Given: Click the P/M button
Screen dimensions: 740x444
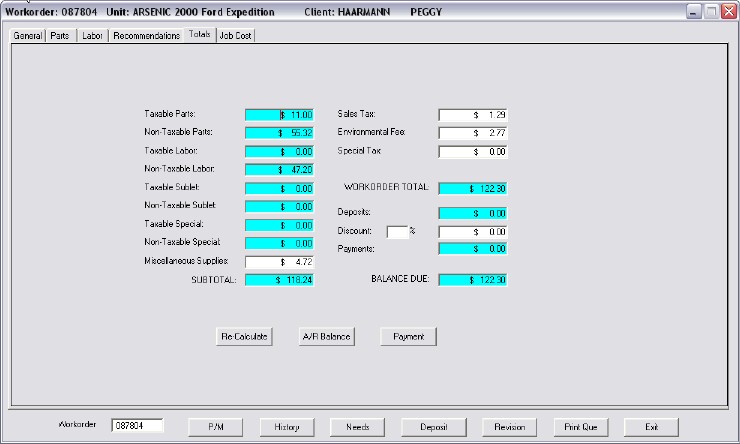Looking at the screenshot, I should pyautogui.click(x=216, y=426).
